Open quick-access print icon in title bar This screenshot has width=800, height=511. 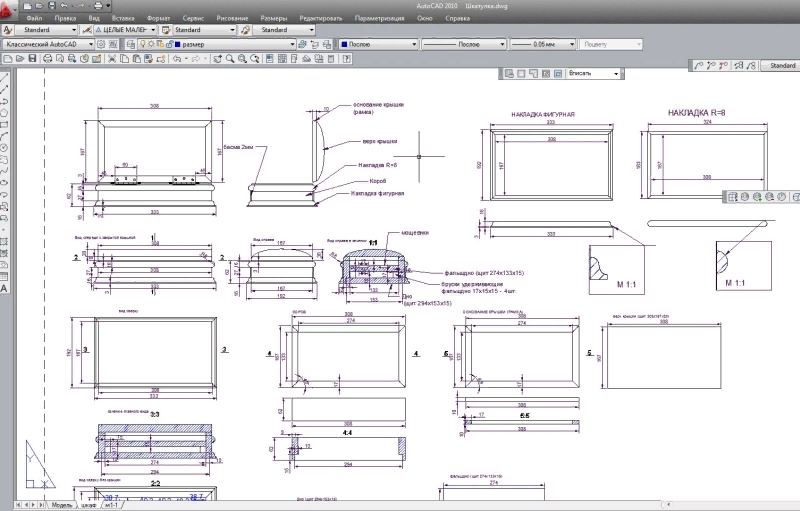(x=98, y=6)
